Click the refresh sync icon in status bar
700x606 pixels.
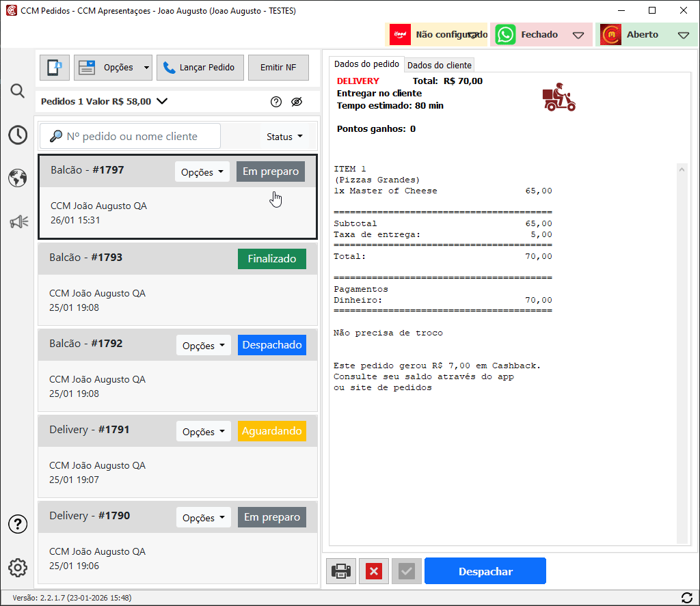687,598
